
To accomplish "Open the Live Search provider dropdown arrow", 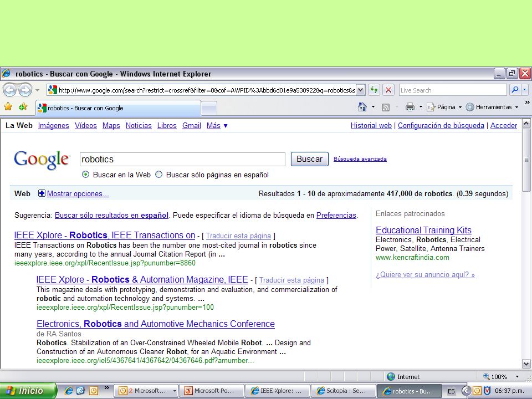I will tap(525, 90).
